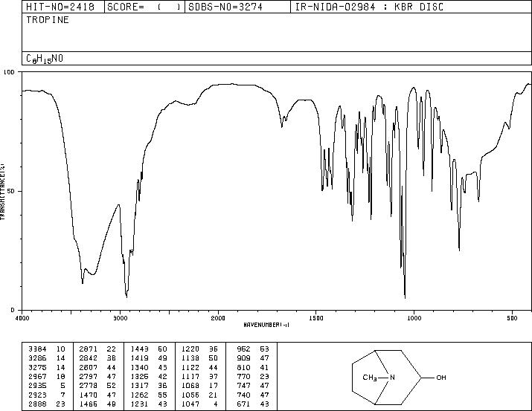Click the 740 peak row

(253, 395)
